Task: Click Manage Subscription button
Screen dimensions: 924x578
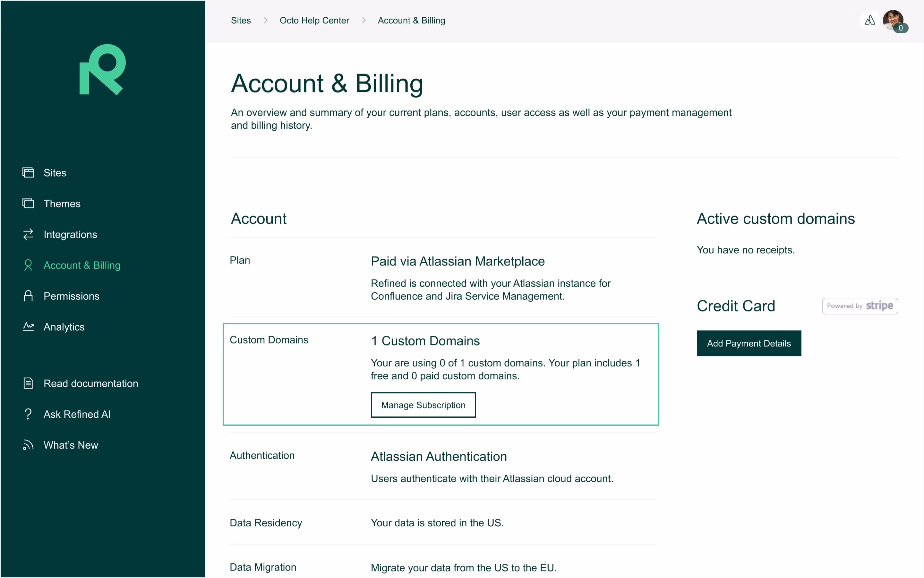Action: 423,405
